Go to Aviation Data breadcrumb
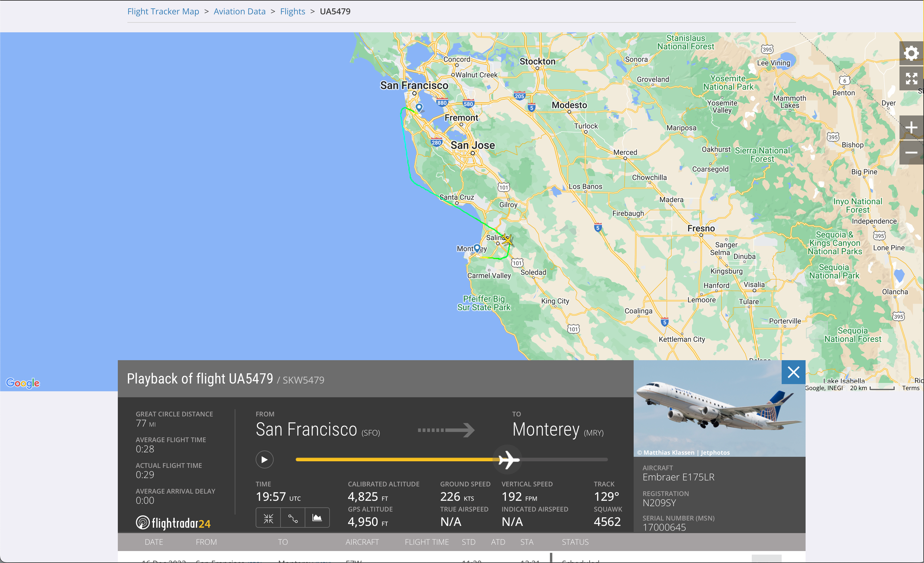 [x=239, y=11]
